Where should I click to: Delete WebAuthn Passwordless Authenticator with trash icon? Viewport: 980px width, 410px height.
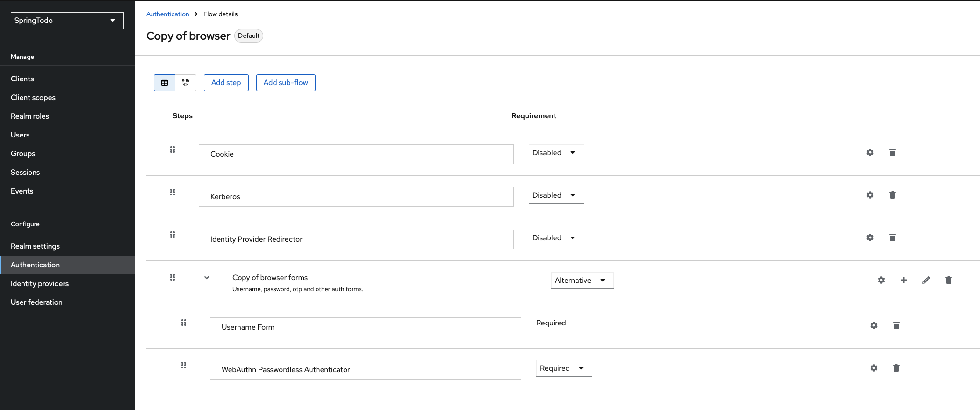[896, 368]
